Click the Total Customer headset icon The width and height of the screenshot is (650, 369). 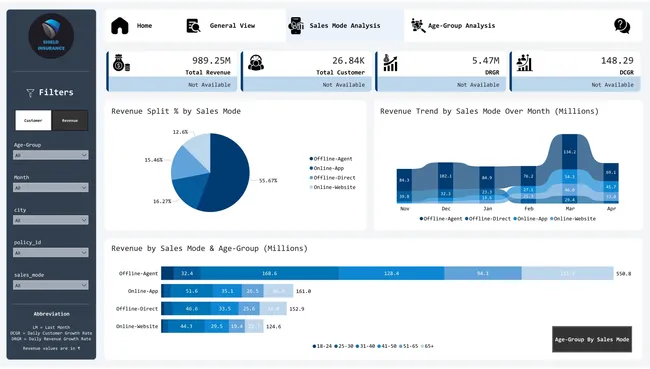pos(256,63)
